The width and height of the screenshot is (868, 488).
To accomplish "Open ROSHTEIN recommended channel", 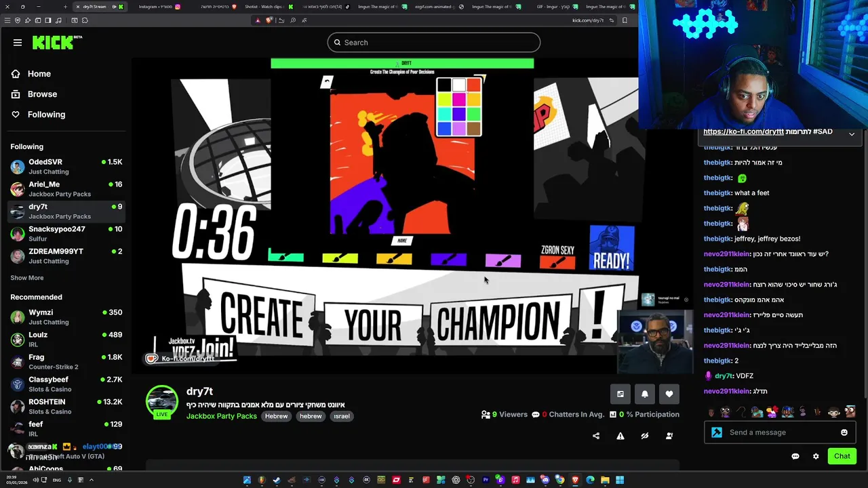I will point(66,406).
